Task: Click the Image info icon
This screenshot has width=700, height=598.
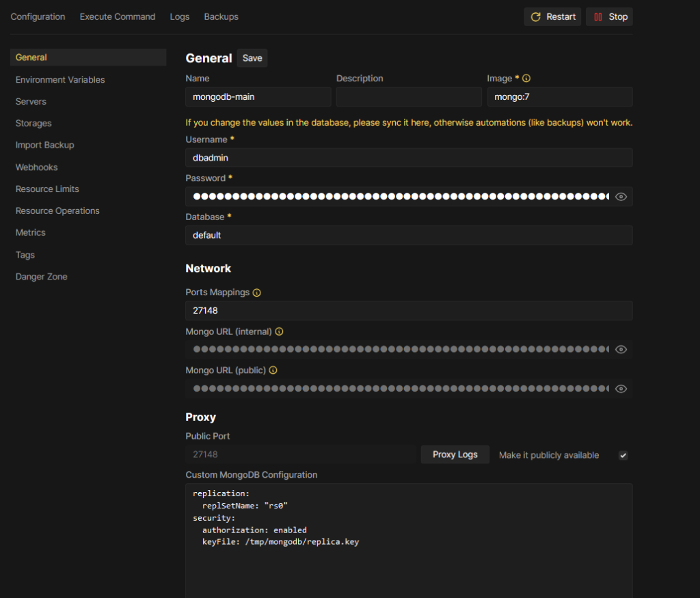Action: 526,78
